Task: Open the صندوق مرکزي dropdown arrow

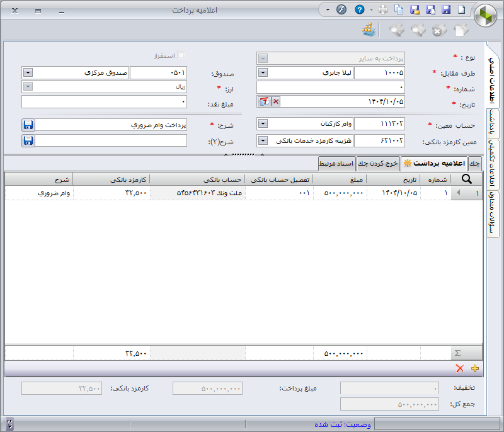Action: coord(28,72)
